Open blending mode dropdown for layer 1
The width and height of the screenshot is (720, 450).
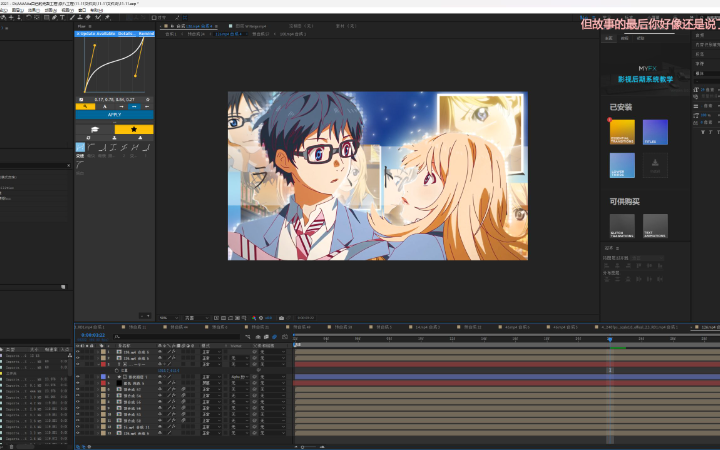click(211, 352)
